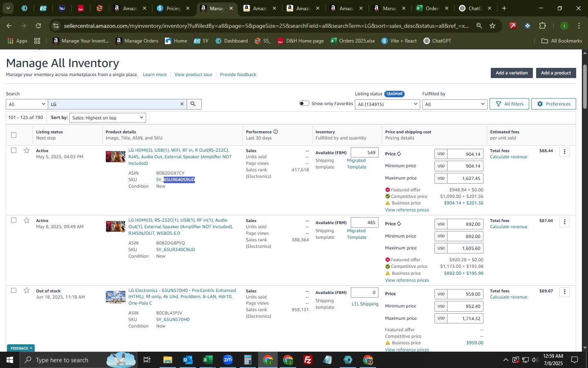588x368 pixels.
Task: Click maximum price field showing 1,605.60
Action: pos(465,248)
